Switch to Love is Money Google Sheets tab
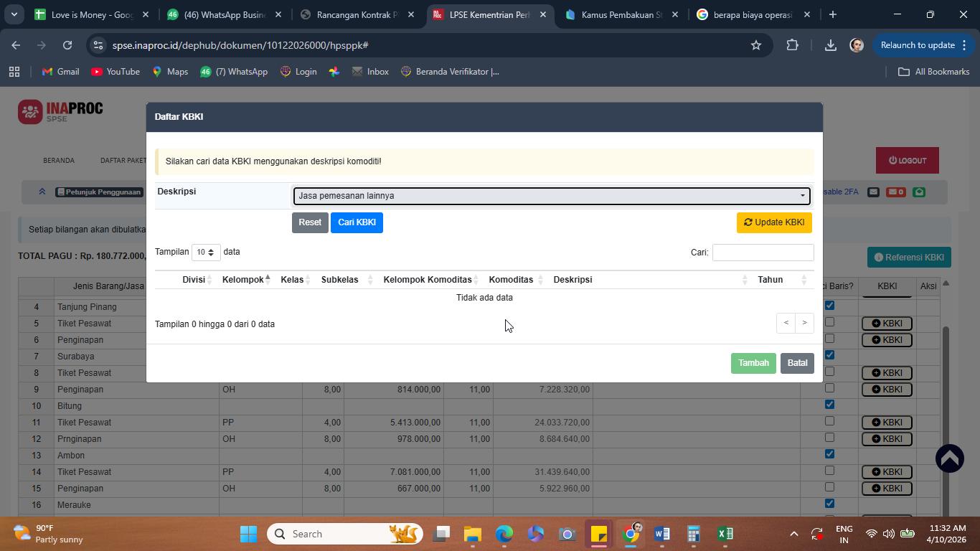Screen dimensions: 980x551 click(x=92, y=14)
